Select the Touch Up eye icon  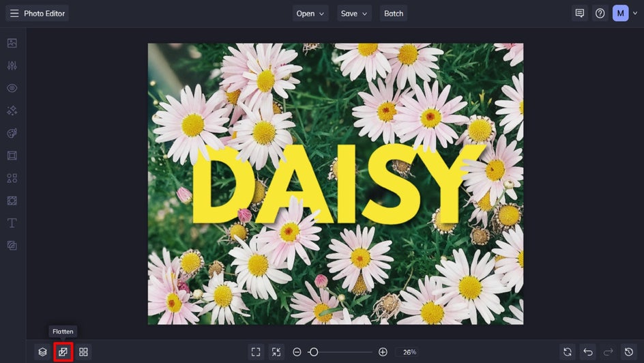click(x=12, y=88)
